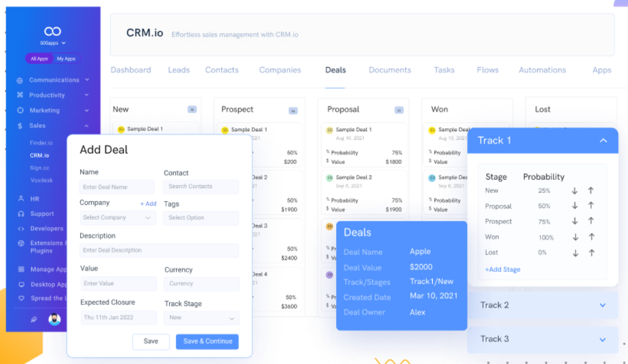
Task: Click the Extensions & Plugins icon
Action: tap(21, 243)
